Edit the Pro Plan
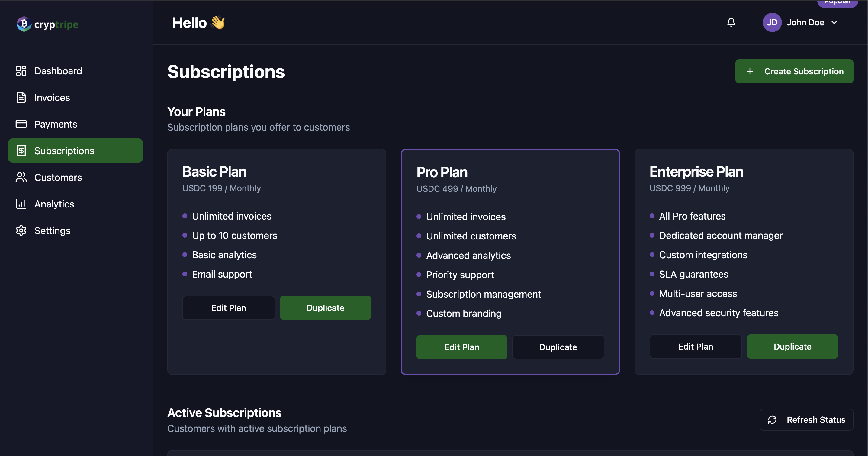 461,347
